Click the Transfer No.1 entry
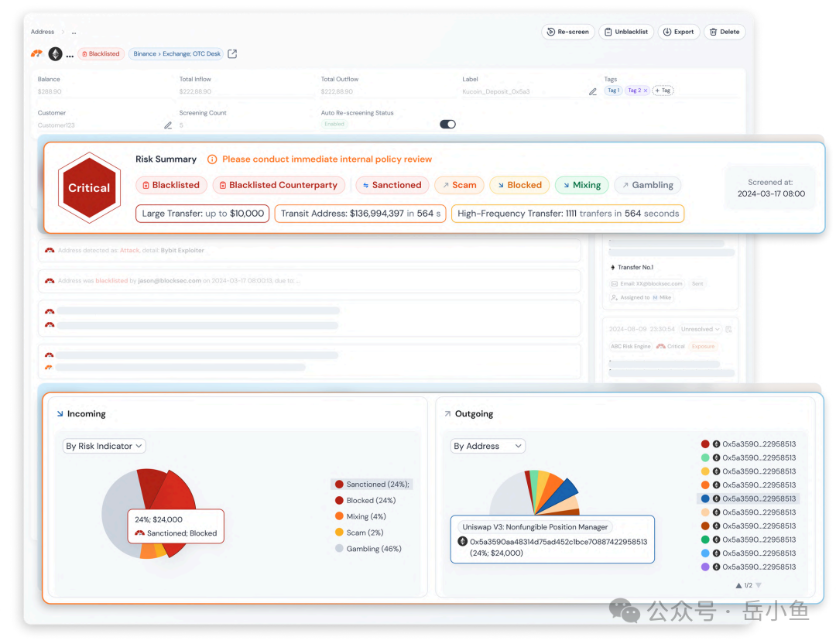836x644 pixels. point(632,268)
